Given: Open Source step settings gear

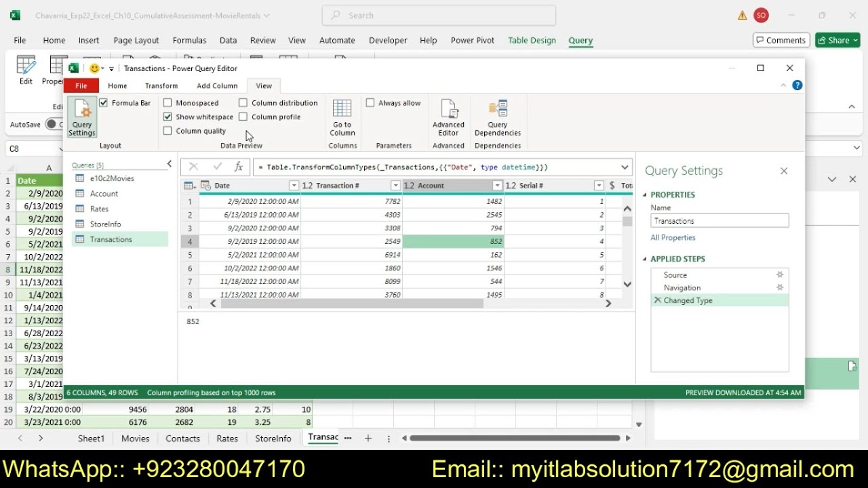Looking at the screenshot, I should click(780, 274).
